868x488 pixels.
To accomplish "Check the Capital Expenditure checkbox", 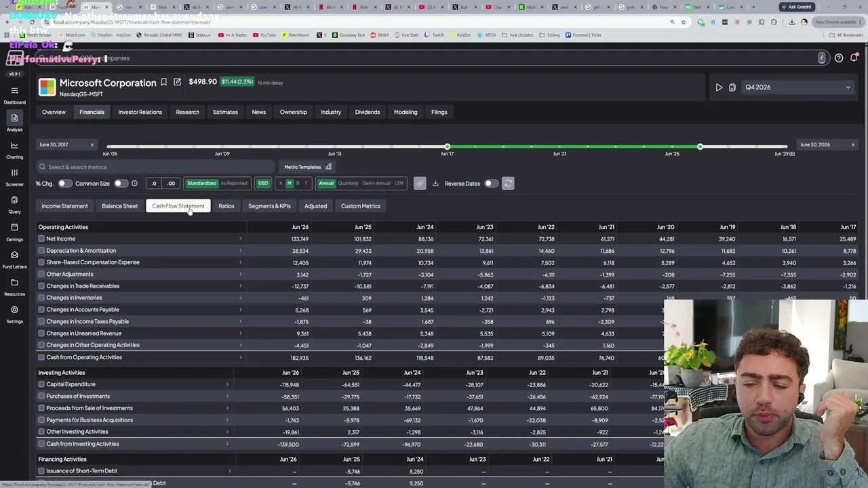I will [x=41, y=384].
